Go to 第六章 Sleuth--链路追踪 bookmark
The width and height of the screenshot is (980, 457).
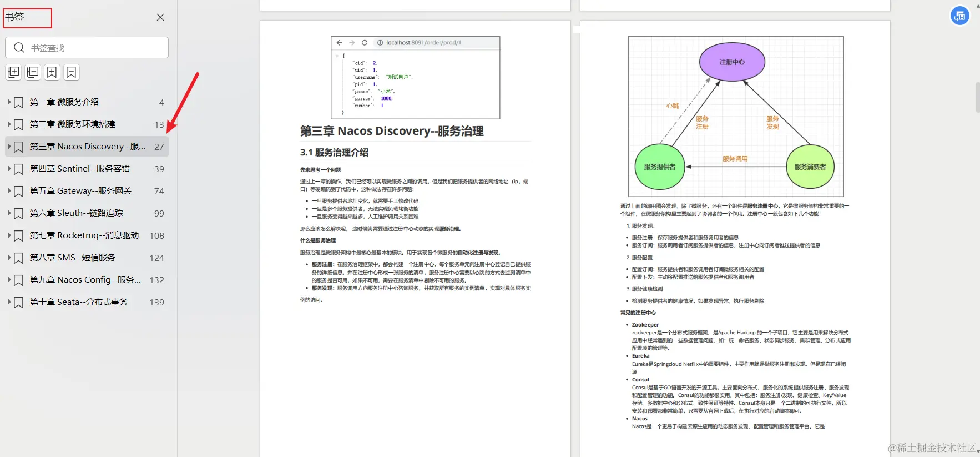[77, 213]
